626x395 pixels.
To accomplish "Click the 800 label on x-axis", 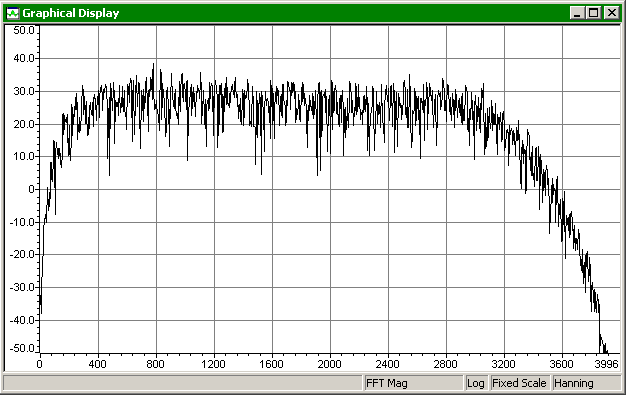I will tap(155, 364).
